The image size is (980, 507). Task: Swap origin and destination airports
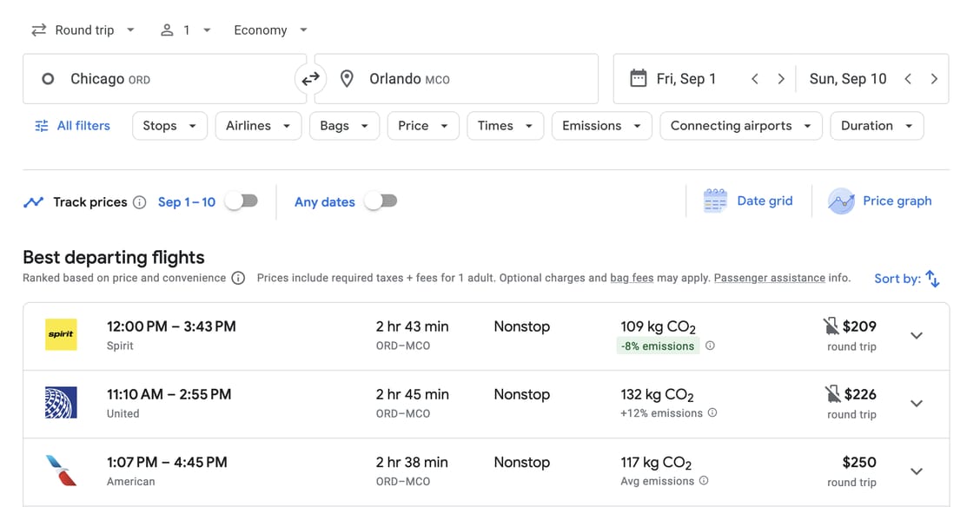click(x=310, y=79)
